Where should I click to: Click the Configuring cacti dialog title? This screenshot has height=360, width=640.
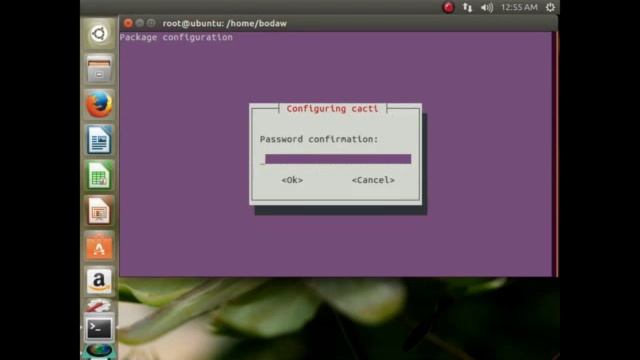(x=332, y=109)
